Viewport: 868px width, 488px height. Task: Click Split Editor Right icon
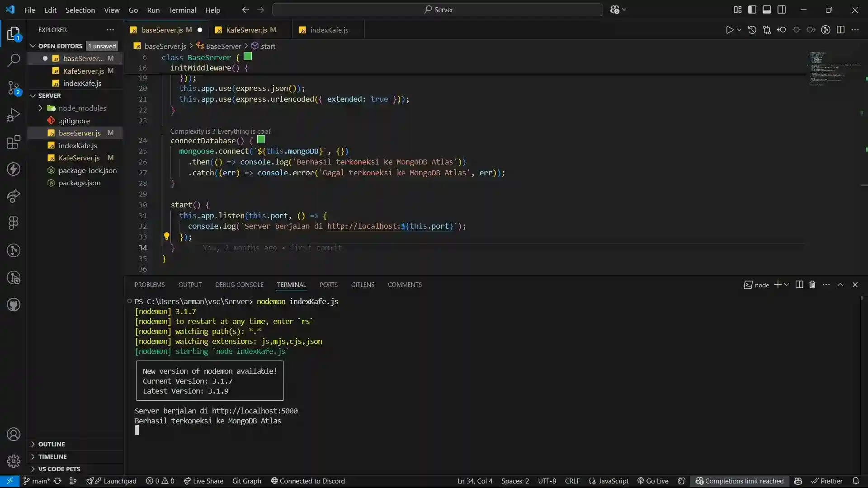840,30
